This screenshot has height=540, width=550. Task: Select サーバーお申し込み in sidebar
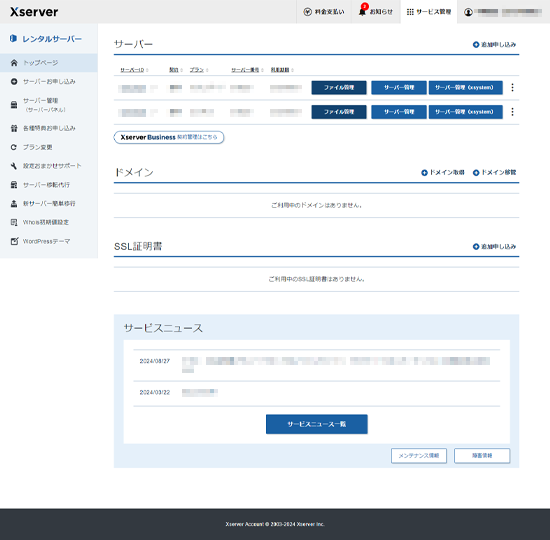point(49,82)
